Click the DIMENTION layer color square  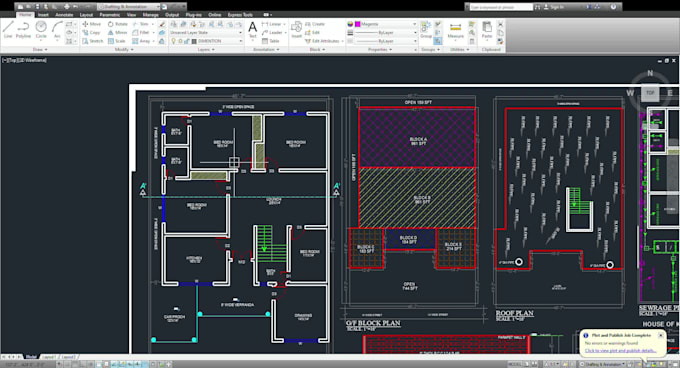[x=194, y=41]
